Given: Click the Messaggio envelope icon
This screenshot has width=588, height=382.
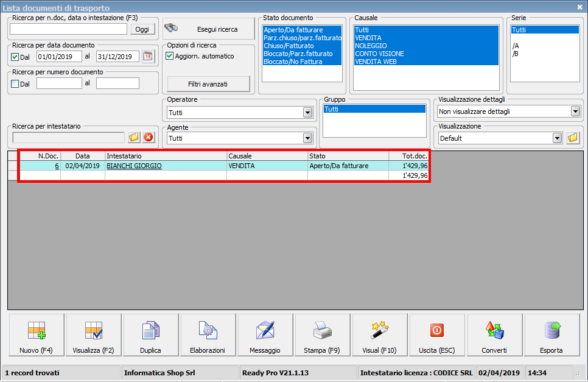Looking at the screenshot, I should [265, 331].
